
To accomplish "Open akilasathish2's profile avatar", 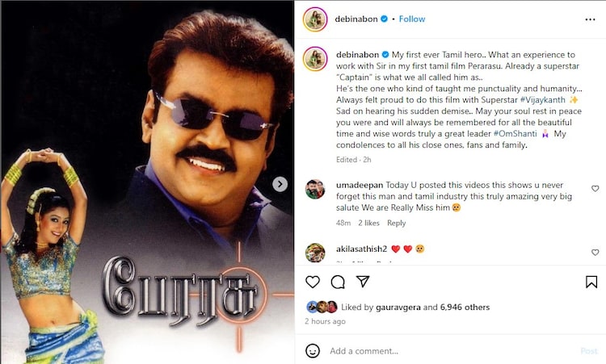I will [x=315, y=253].
